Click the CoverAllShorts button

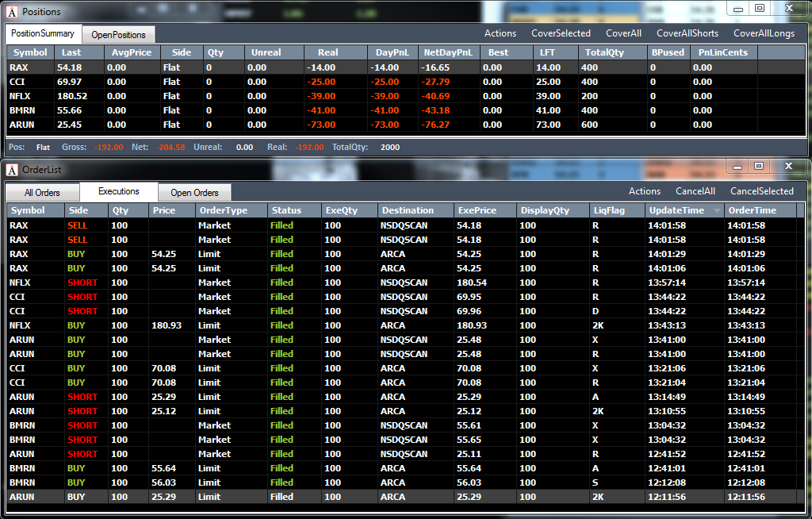coord(688,33)
